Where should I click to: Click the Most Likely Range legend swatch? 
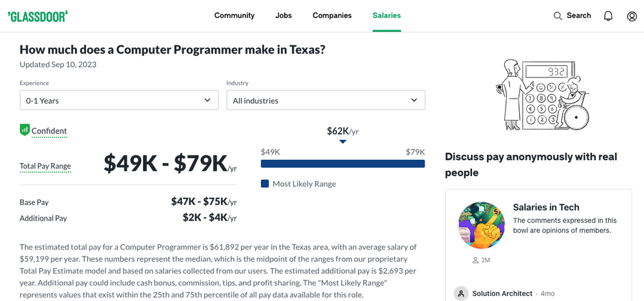coord(265,184)
